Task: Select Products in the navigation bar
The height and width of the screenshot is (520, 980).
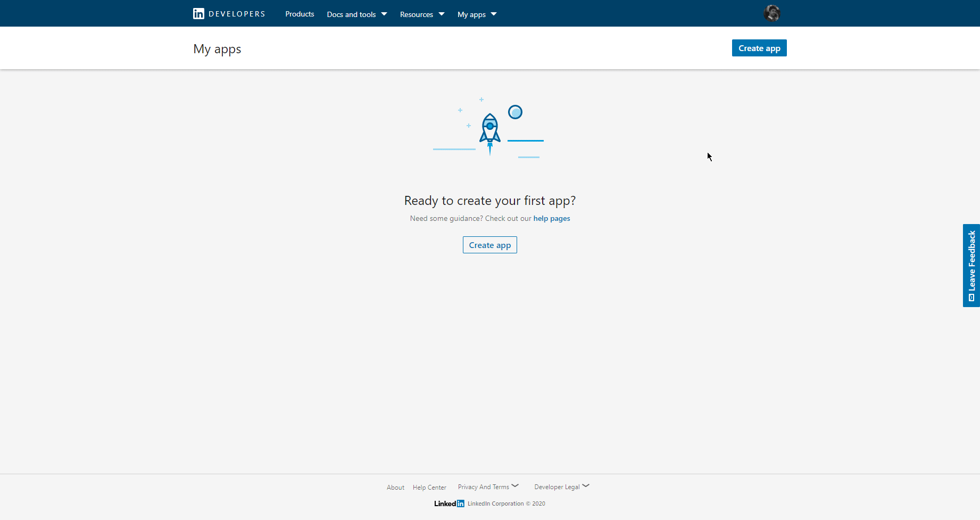Action: (300, 14)
